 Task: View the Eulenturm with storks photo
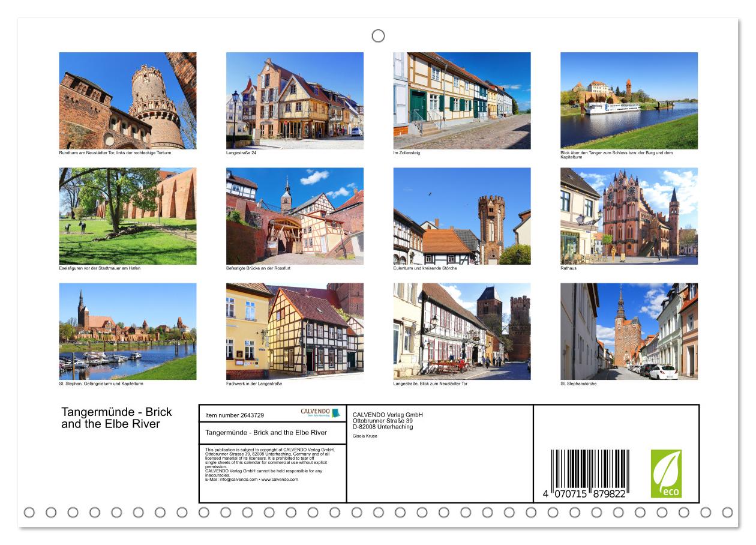click(462, 216)
